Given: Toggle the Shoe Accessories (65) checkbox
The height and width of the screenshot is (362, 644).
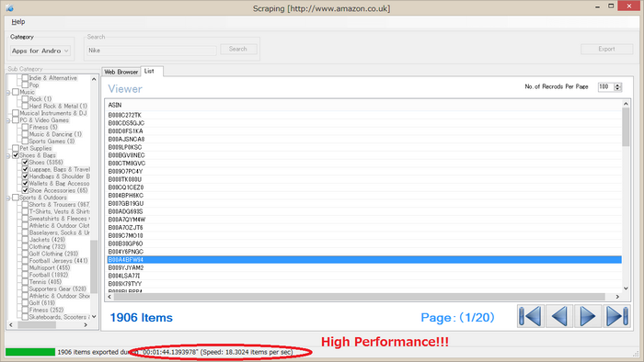Looking at the screenshot, I should pyautogui.click(x=25, y=190).
